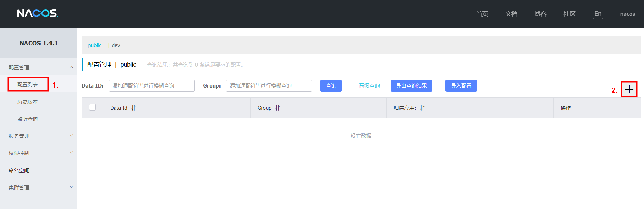Click the 导入配置 button
This screenshot has height=209, width=644.
pyautogui.click(x=461, y=86)
